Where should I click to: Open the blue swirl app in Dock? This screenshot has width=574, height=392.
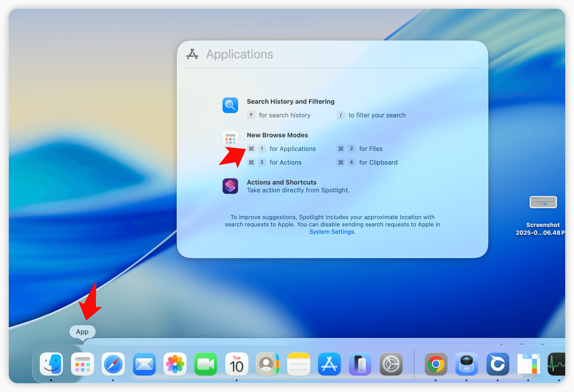(498, 364)
